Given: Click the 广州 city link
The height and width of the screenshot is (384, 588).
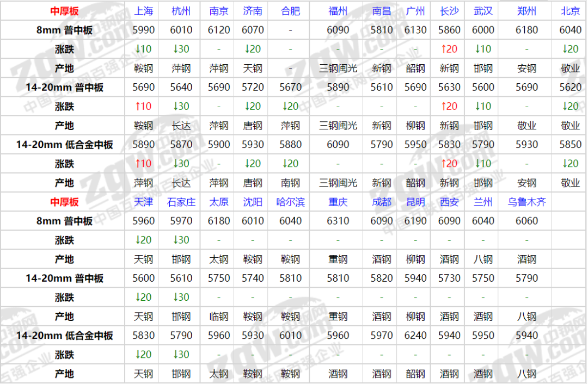Looking at the screenshot, I should pos(415,11).
